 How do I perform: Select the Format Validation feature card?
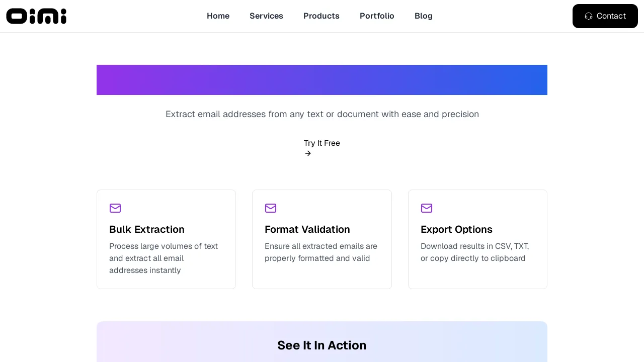coord(322,239)
